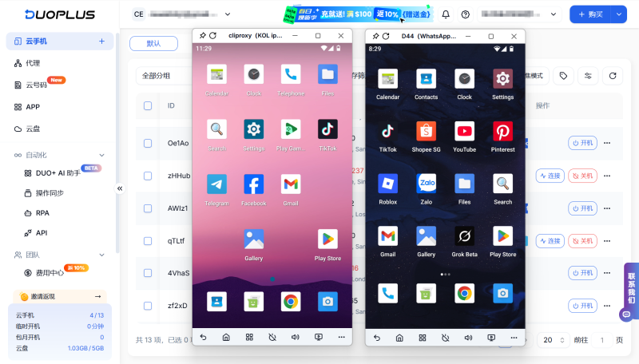Pin the D44 phone window
This screenshot has height=364, width=639.
click(375, 36)
